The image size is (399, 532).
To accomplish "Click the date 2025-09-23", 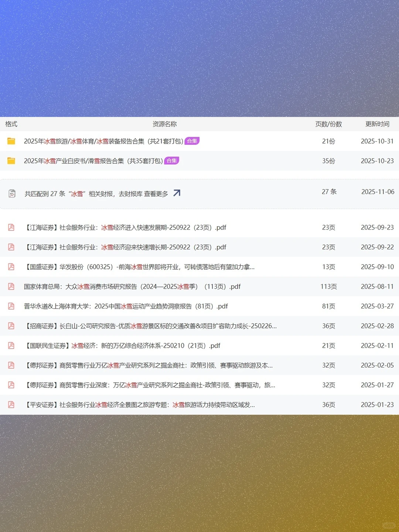I will click(x=377, y=228).
